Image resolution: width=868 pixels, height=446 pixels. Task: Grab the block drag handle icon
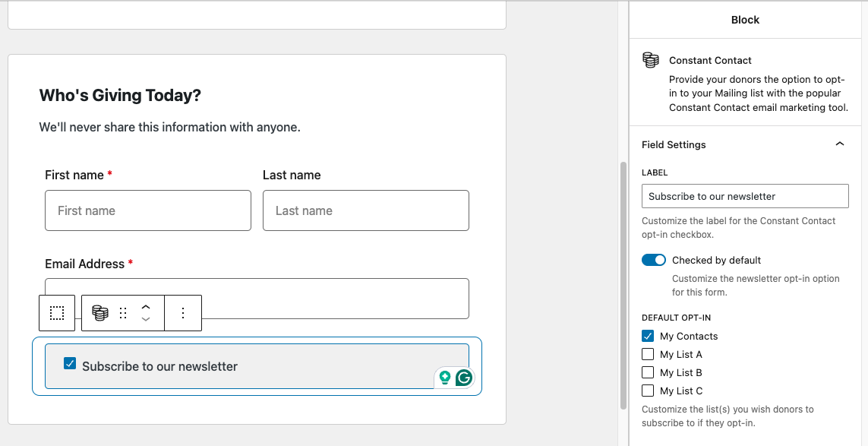[121, 312]
